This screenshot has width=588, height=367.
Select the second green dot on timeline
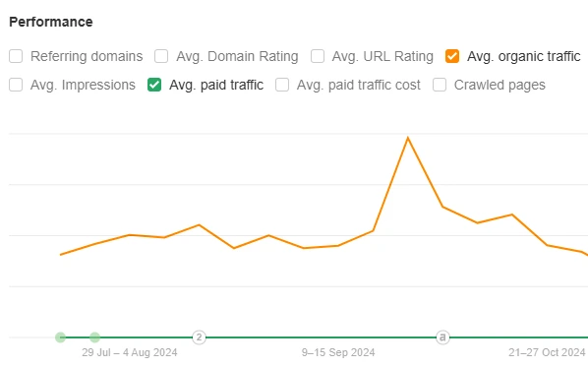(x=94, y=337)
